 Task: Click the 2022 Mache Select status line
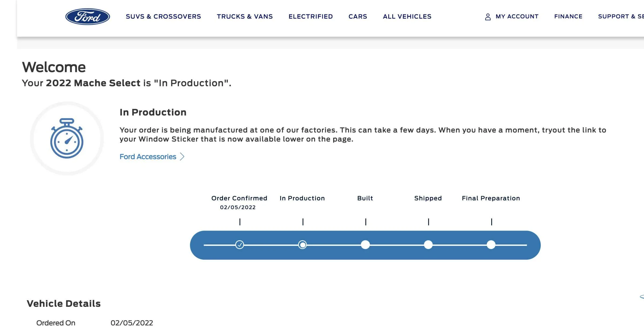point(126,83)
